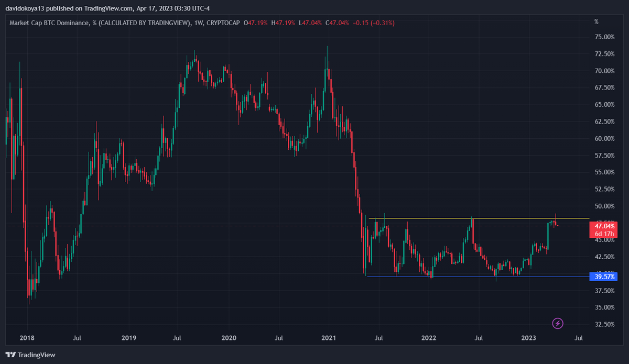This screenshot has width=629, height=364.
Task: Click the % unit symbol above price axis
Action: click(x=596, y=21)
